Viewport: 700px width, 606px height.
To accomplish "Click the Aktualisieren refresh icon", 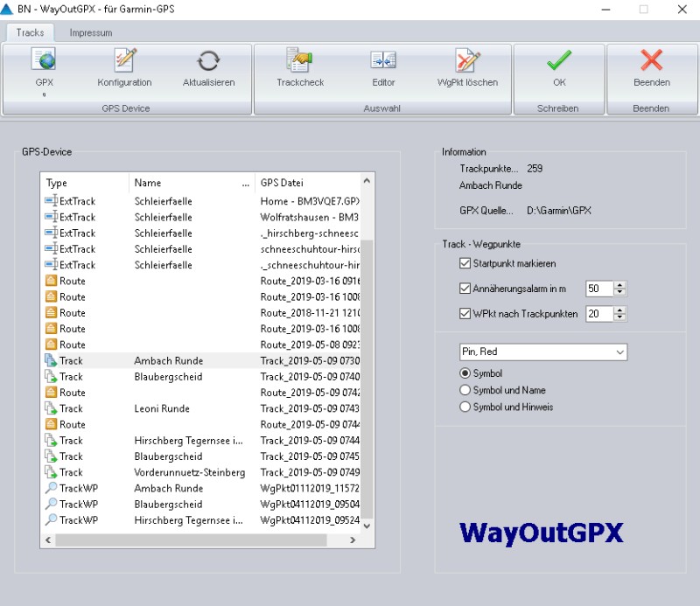I will [x=209, y=61].
